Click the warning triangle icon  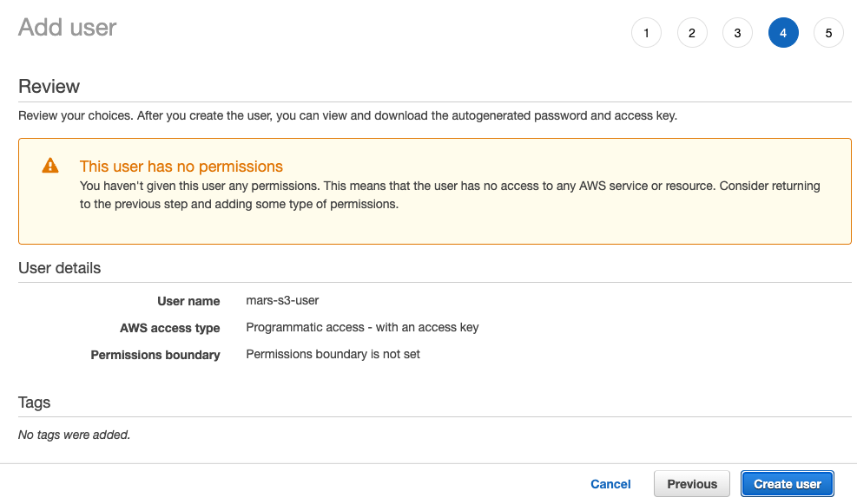click(49, 166)
